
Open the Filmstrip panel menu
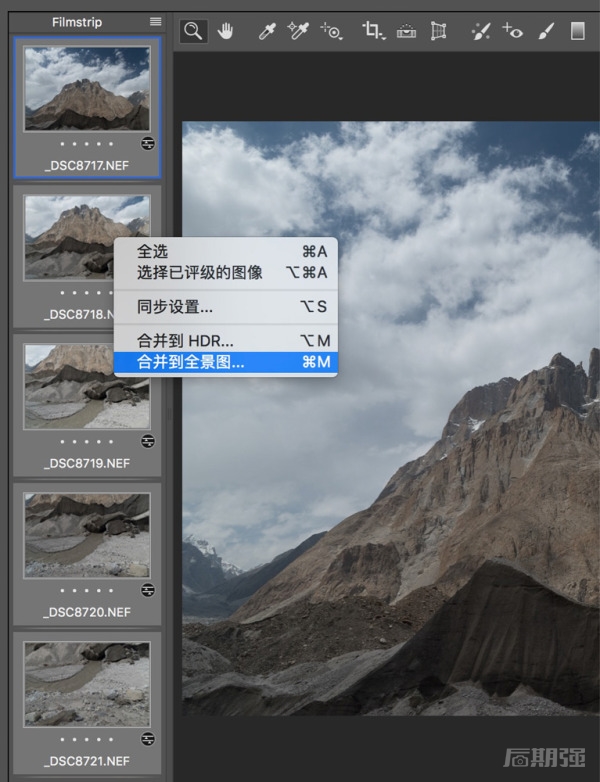click(x=155, y=21)
